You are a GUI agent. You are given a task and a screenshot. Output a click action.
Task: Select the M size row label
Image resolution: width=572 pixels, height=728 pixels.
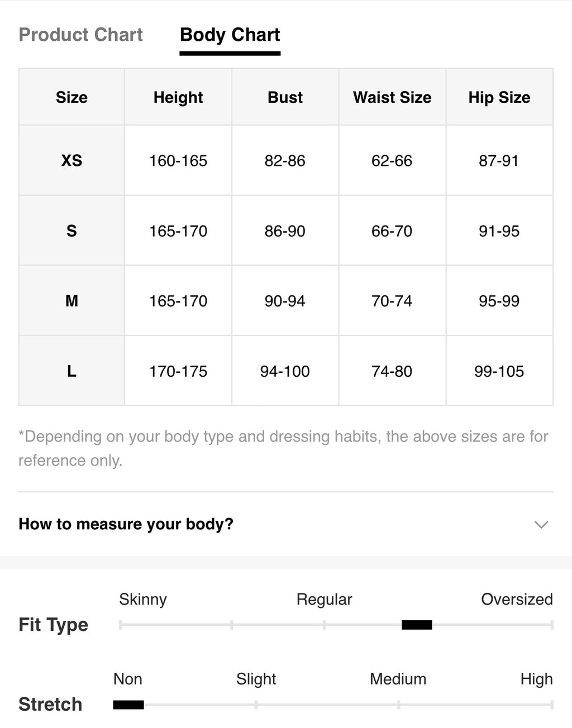[x=71, y=301]
